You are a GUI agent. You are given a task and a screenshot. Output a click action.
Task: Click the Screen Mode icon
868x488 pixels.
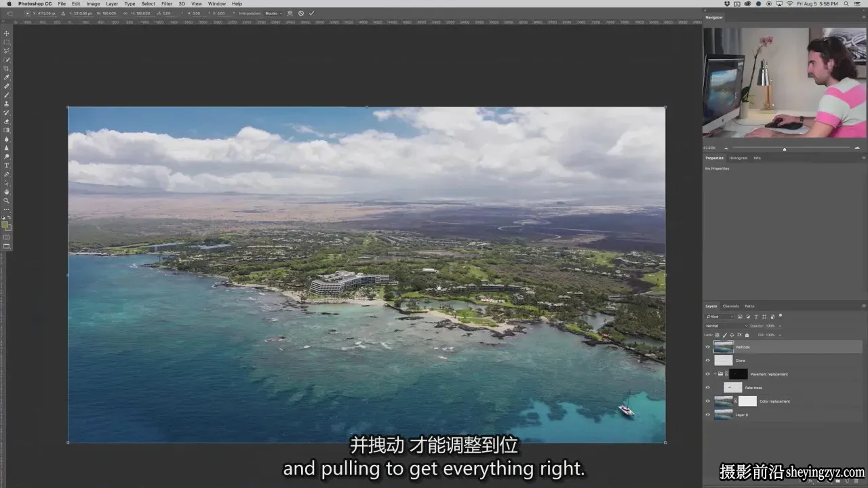point(7,246)
